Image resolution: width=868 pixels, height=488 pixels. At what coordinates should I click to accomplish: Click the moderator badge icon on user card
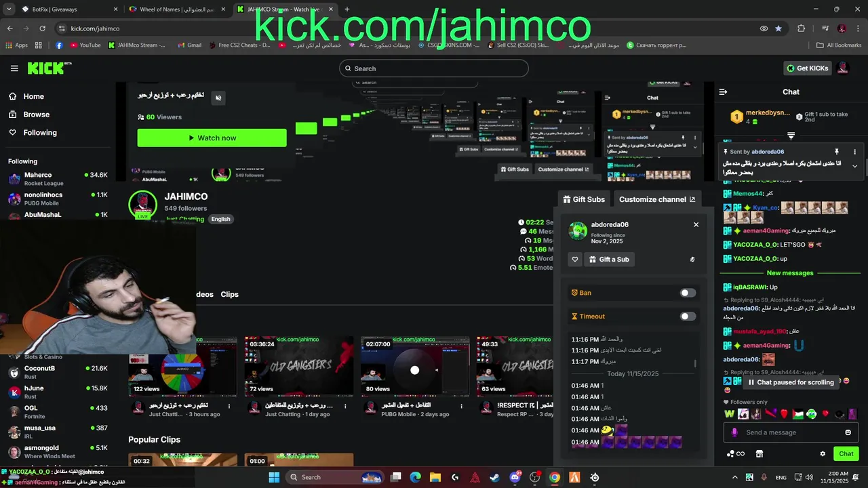click(692, 259)
